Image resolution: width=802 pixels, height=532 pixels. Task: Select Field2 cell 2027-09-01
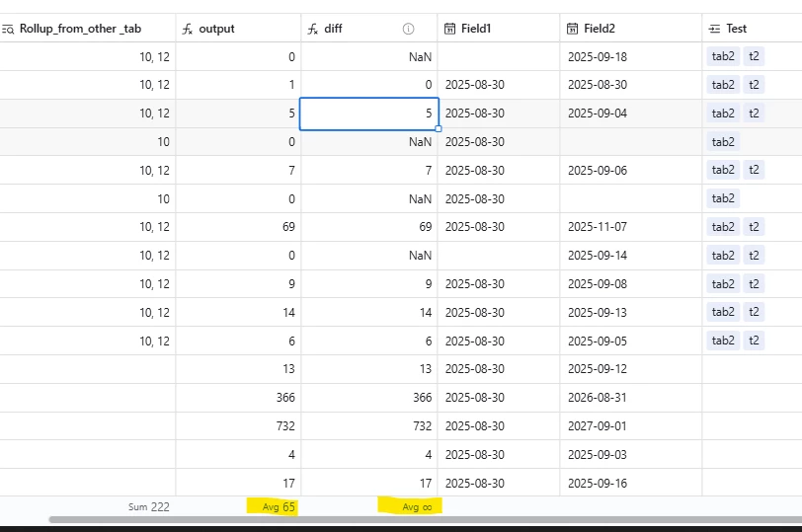tap(631, 426)
